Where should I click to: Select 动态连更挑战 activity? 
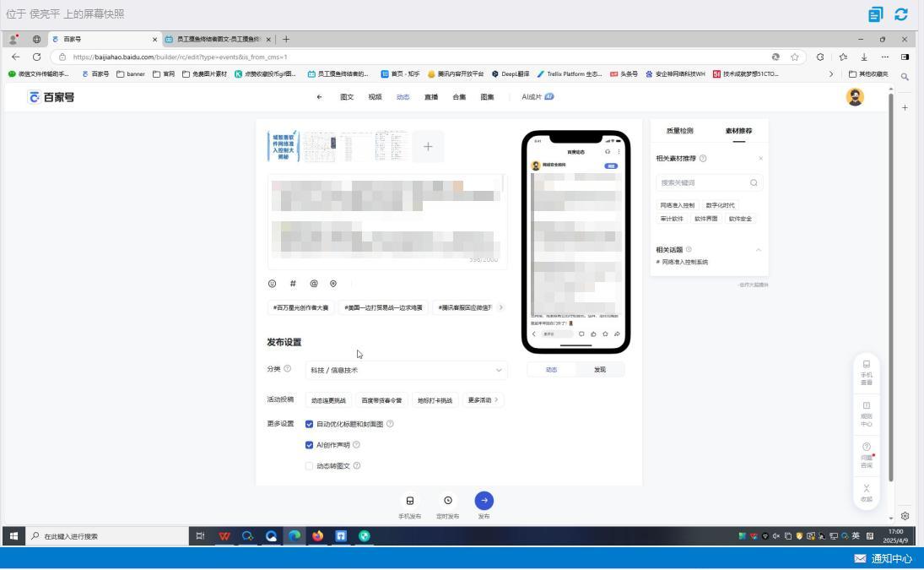pos(328,400)
